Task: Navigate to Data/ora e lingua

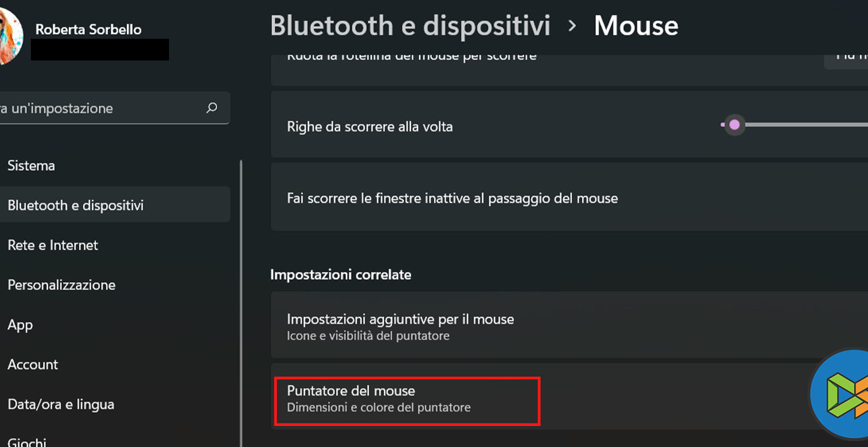Action: click(61, 404)
